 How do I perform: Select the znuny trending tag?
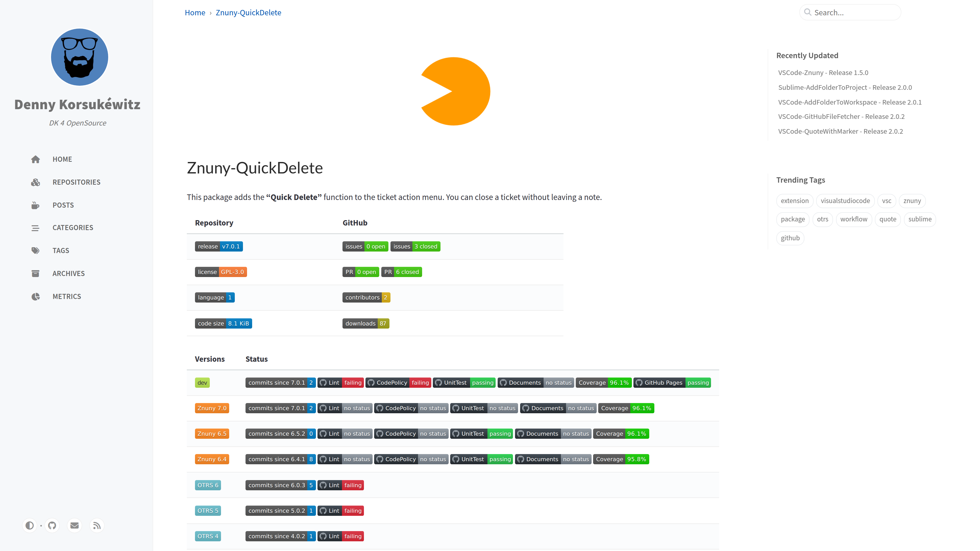tap(912, 201)
